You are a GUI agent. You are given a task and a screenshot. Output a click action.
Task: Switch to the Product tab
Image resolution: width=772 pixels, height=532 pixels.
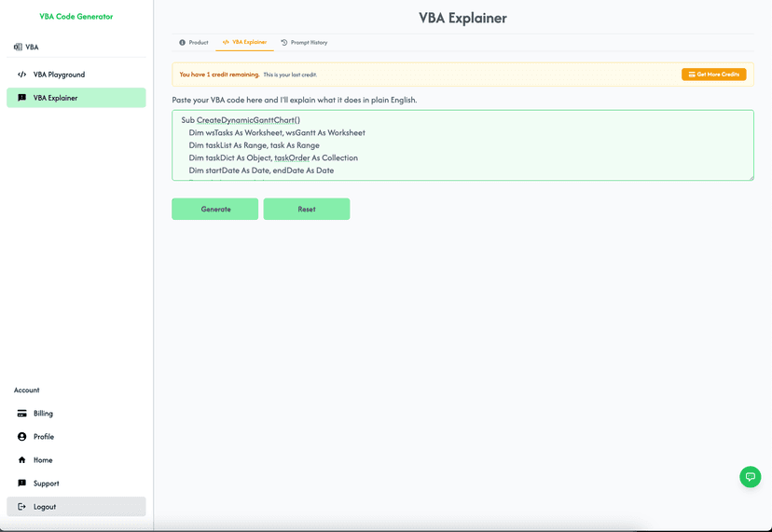click(194, 43)
